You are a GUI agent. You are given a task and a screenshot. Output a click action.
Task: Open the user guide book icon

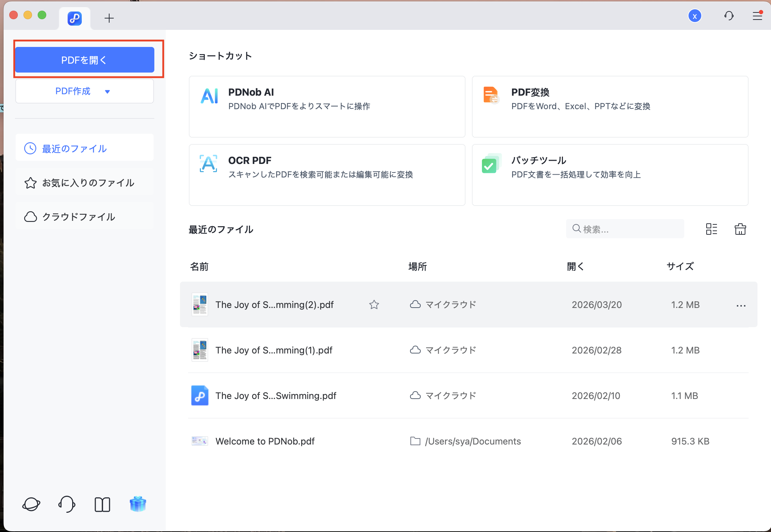pyautogui.click(x=102, y=504)
